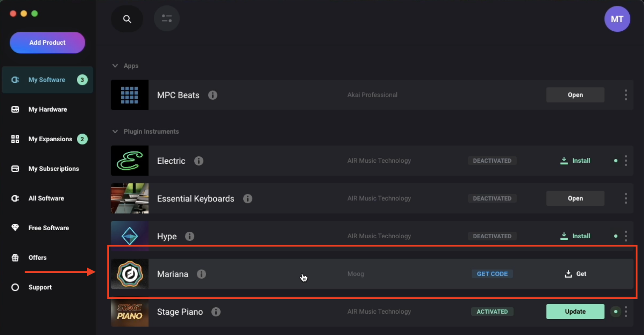The image size is (644, 335).
Task: Install the Electric plugin
Action: point(575,161)
